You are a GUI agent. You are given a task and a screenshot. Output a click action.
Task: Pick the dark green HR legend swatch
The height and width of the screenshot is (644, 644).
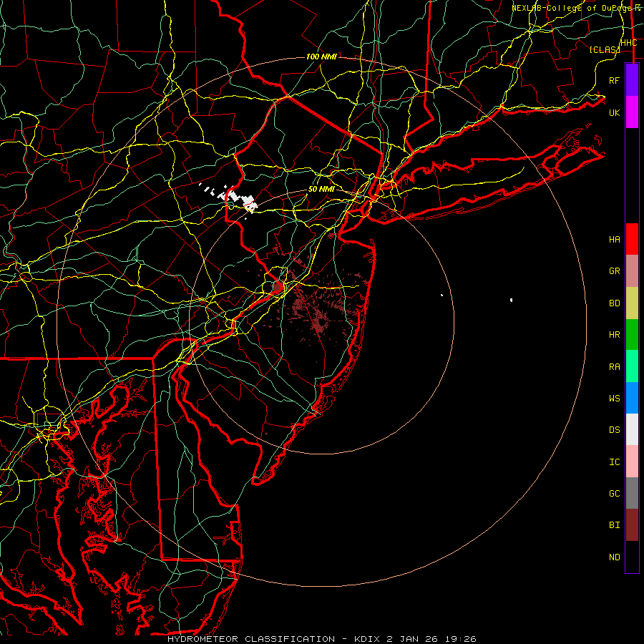coord(632,334)
